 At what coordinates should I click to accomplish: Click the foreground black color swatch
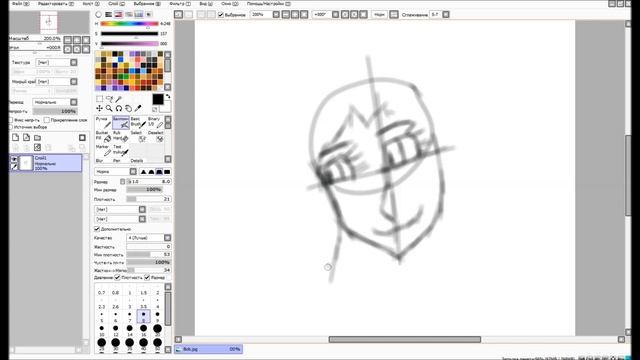pyautogui.click(x=158, y=99)
